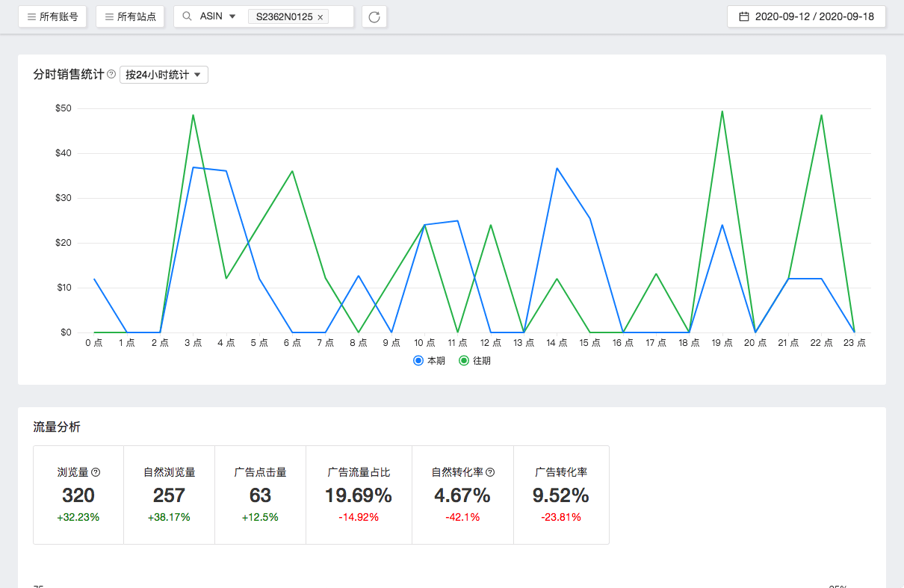This screenshot has width=904, height=588.
Task: Click the blue 本期 legend color dot
Action: point(418,360)
